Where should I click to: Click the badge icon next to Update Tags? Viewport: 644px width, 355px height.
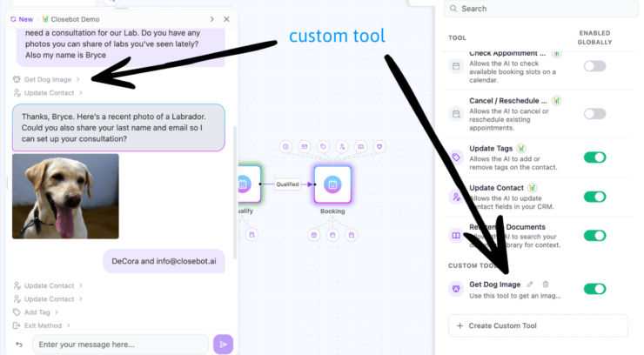click(520, 148)
